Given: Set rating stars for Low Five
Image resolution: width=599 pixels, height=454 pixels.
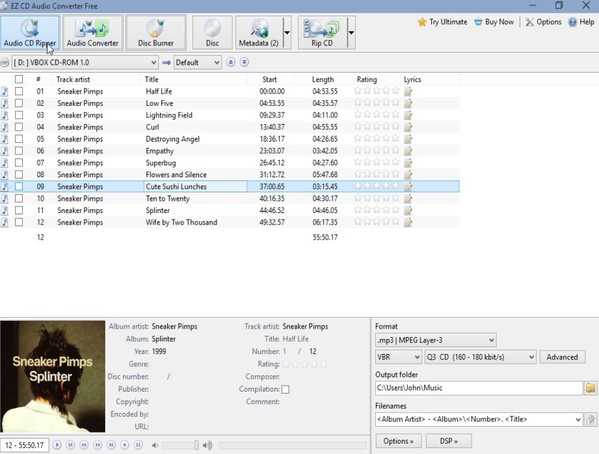Looking at the screenshot, I should coord(376,103).
